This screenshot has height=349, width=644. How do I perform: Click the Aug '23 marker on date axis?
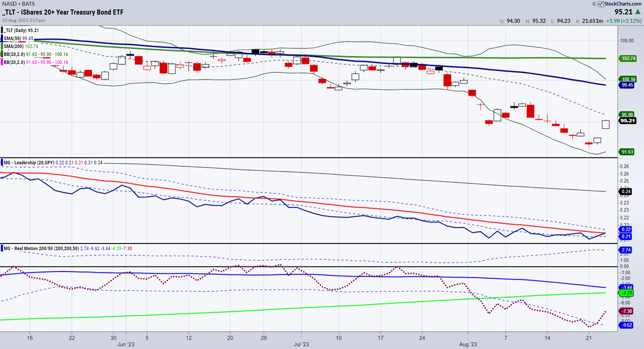[x=468, y=344]
